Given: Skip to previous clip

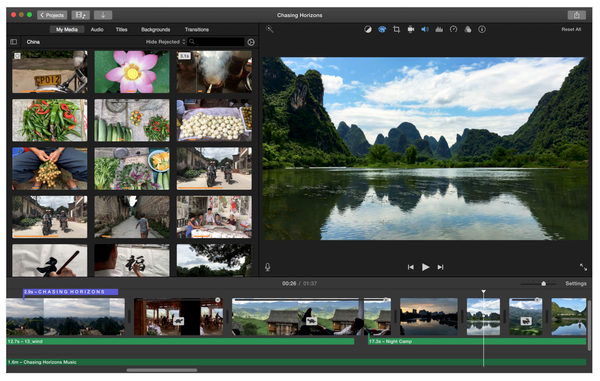Looking at the screenshot, I should 411,267.
